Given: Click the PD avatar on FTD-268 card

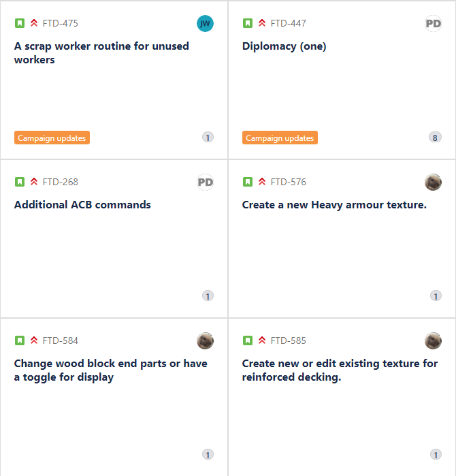Looking at the screenshot, I should pos(205,182).
